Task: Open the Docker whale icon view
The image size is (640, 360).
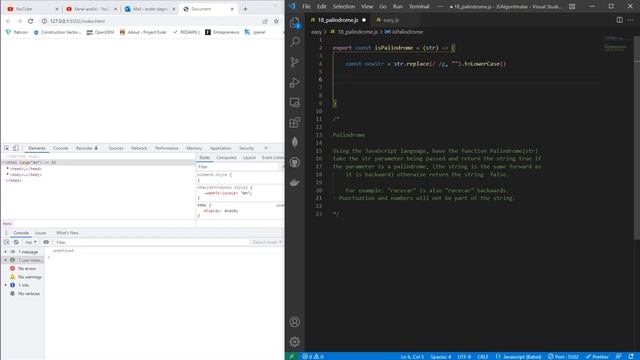Action: [295, 182]
